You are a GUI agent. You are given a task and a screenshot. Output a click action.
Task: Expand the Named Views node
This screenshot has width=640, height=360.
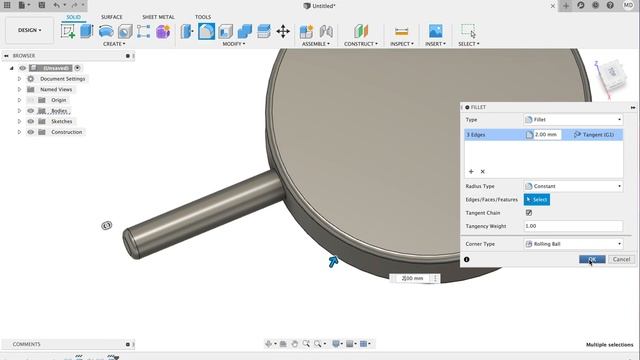(19, 89)
